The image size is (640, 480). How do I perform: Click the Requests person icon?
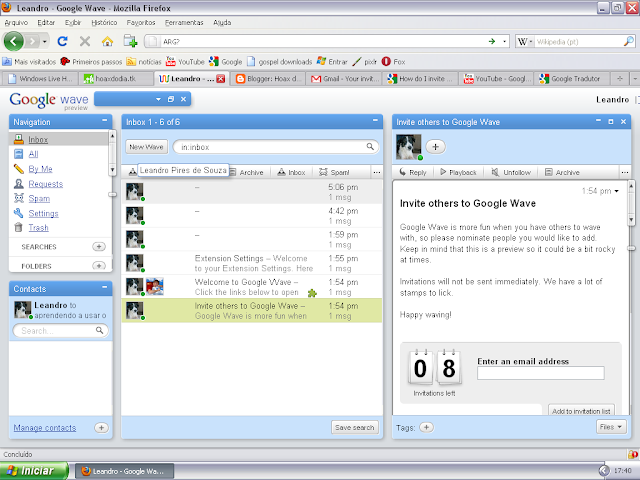point(19,184)
